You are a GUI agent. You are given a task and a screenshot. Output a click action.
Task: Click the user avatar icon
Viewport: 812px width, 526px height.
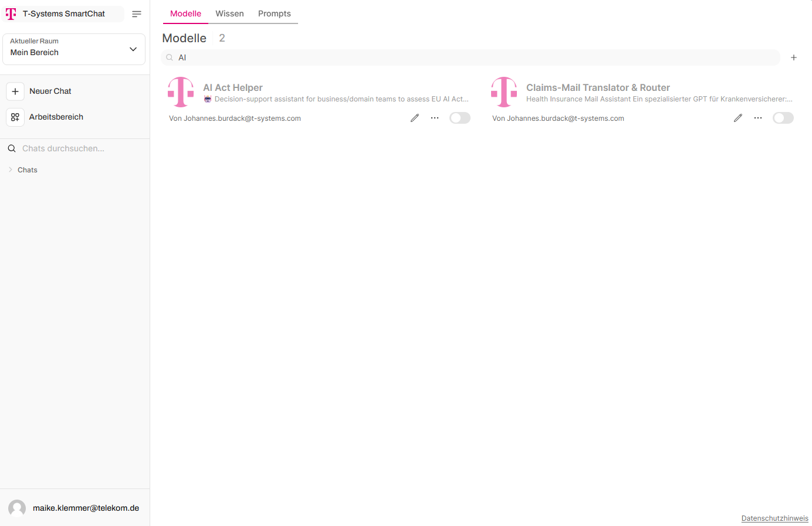(17, 508)
